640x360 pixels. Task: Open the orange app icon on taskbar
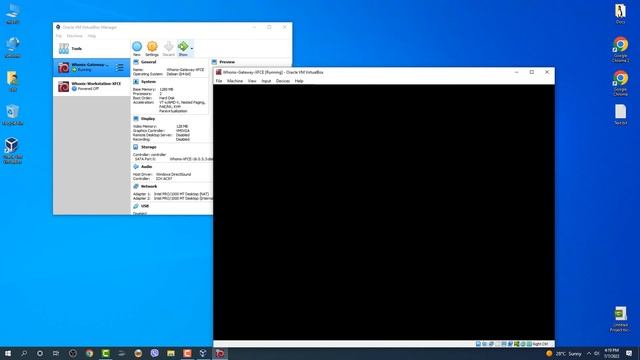point(187,353)
